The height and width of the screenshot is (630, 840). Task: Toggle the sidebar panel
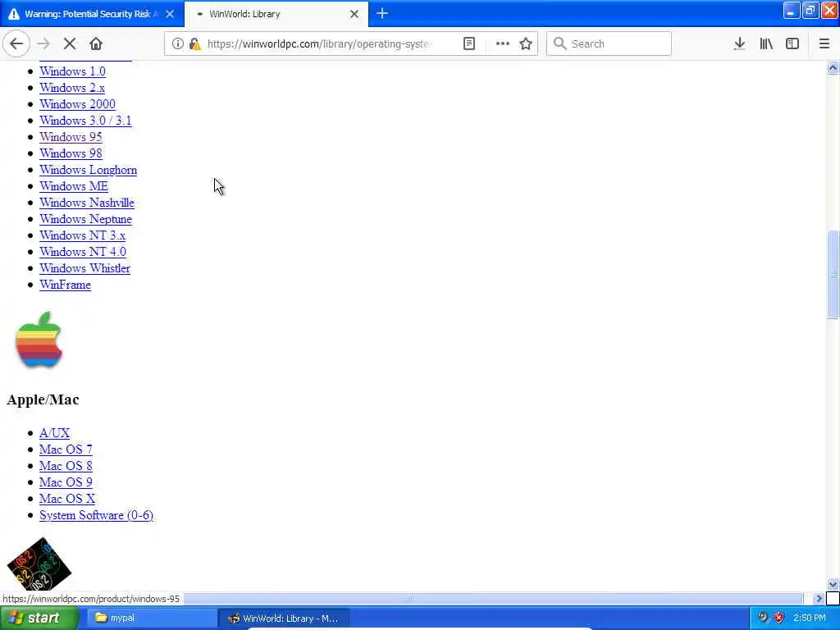pyautogui.click(x=792, y=44)
